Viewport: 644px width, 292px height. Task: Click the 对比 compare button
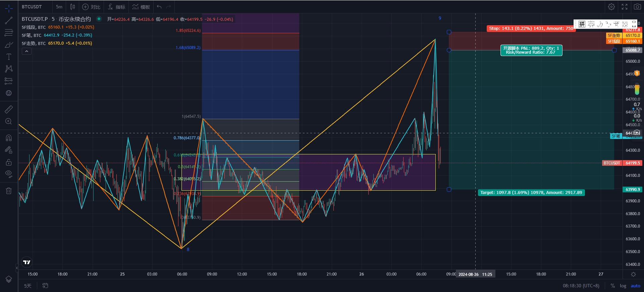pos(91,7)
